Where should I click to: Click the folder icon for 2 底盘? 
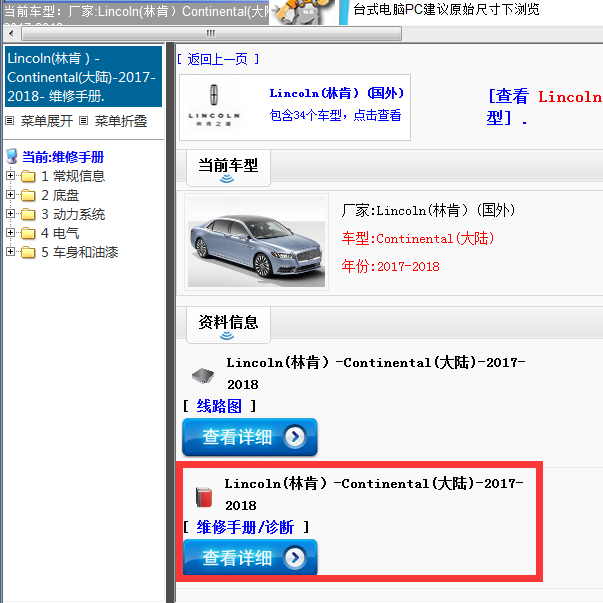click(x=28, y=195)
